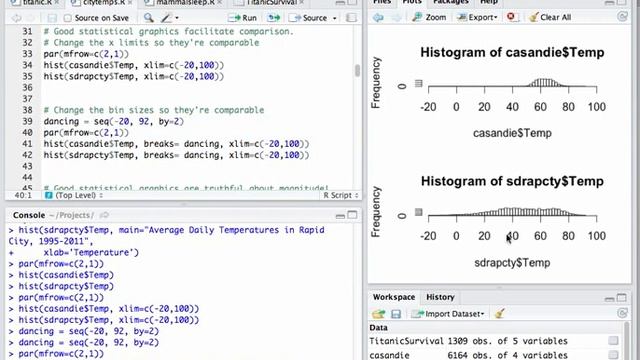Click casandie dataset row in workspace
This screenshot has height=360, width=640.
coord(494,355)
